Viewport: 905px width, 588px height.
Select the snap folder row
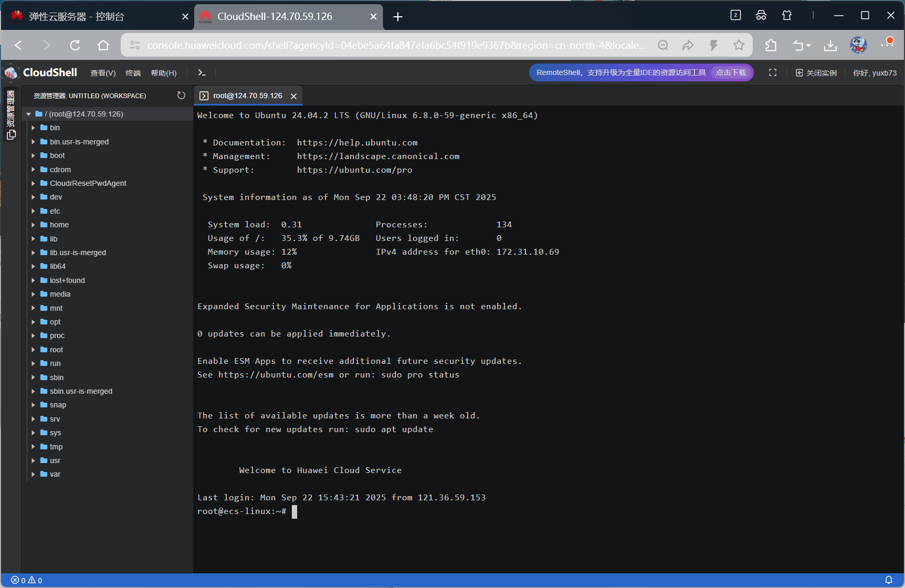point(107,405)
